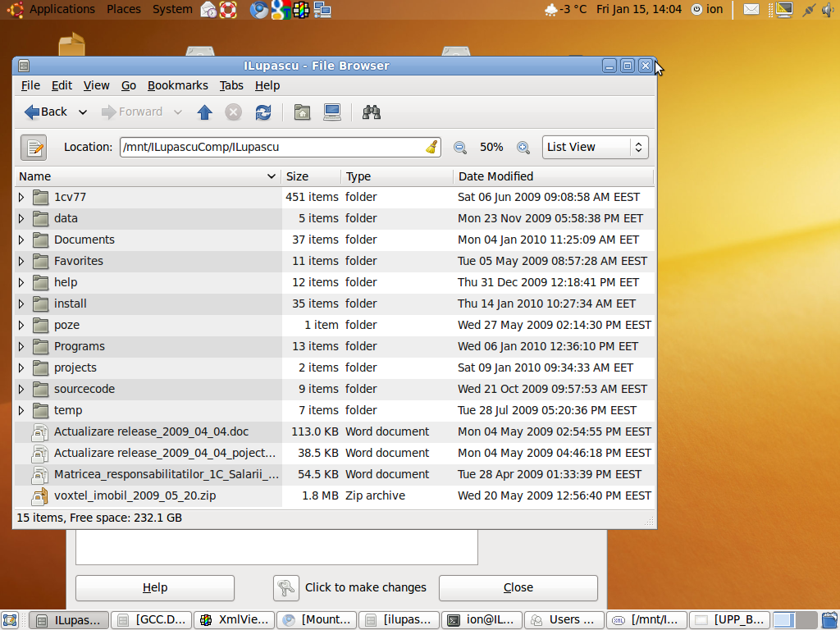This screenshot has width=840, height=630.
Task: Click the Computer icon in the toolbar
Action: (x=332, y=112)
